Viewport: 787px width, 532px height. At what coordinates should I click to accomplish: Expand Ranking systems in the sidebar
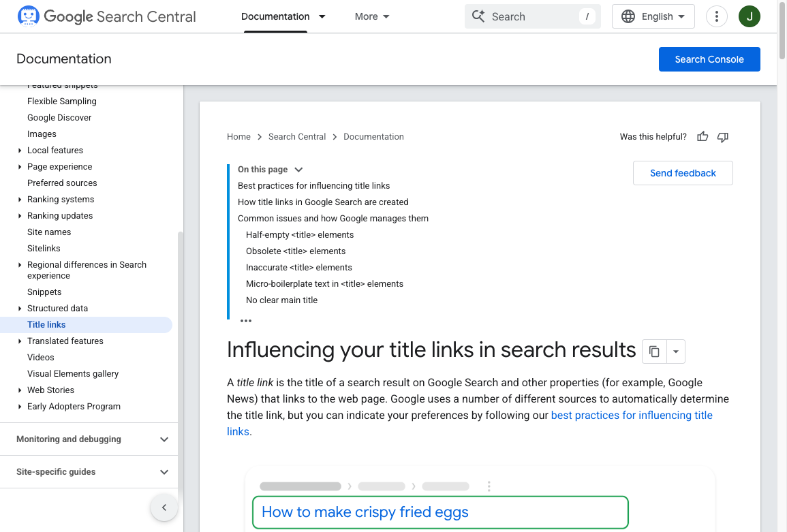[x=20, y=200]
